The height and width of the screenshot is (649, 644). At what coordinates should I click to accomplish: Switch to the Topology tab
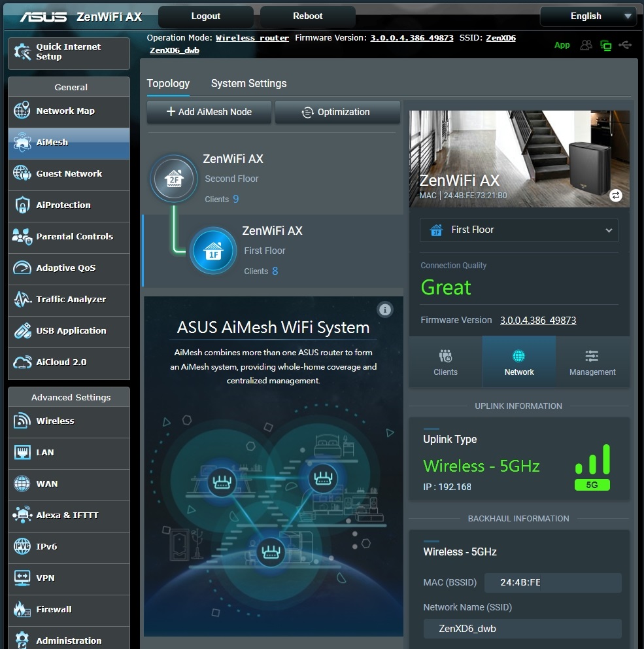168,84
